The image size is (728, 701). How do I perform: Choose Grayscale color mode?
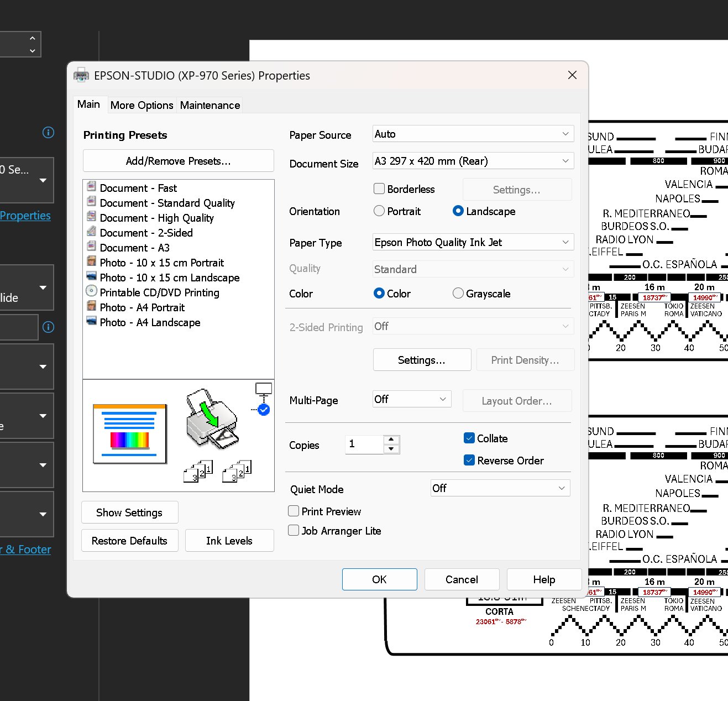(458, 294)
